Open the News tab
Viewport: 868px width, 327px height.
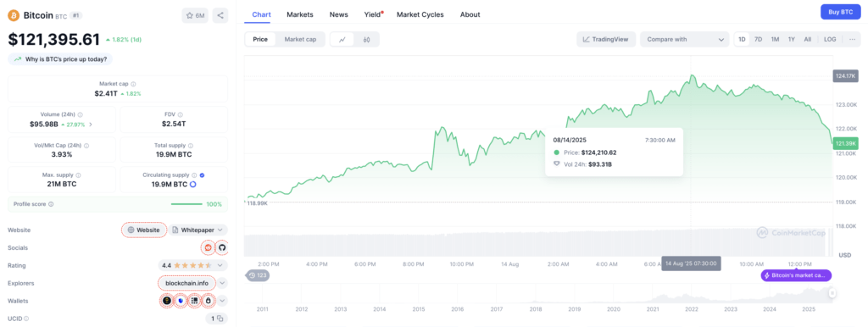pyautogui.click(x=339, y=14)
